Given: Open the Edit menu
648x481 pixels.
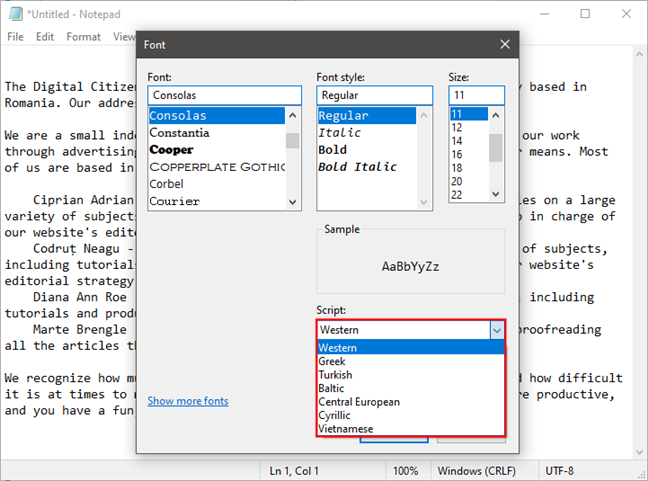Looking at the screenshot, I should point(45,37).
